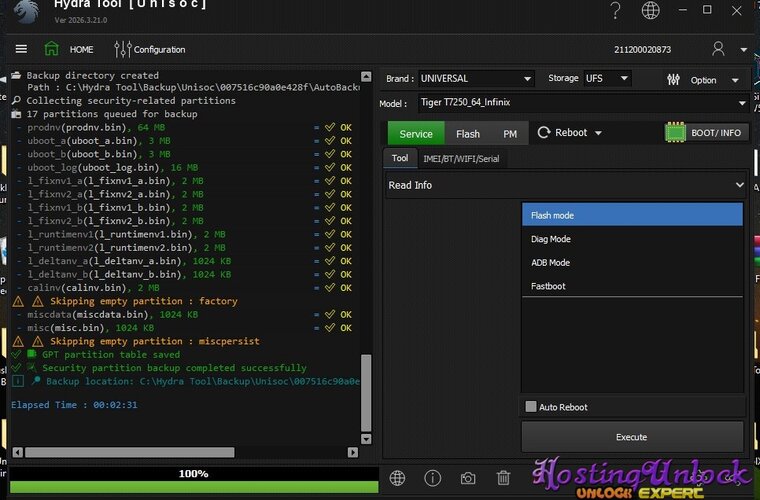
Task: Click the BOOT/ INFO button
Action: pyautogui.click(x=706, y=133)
